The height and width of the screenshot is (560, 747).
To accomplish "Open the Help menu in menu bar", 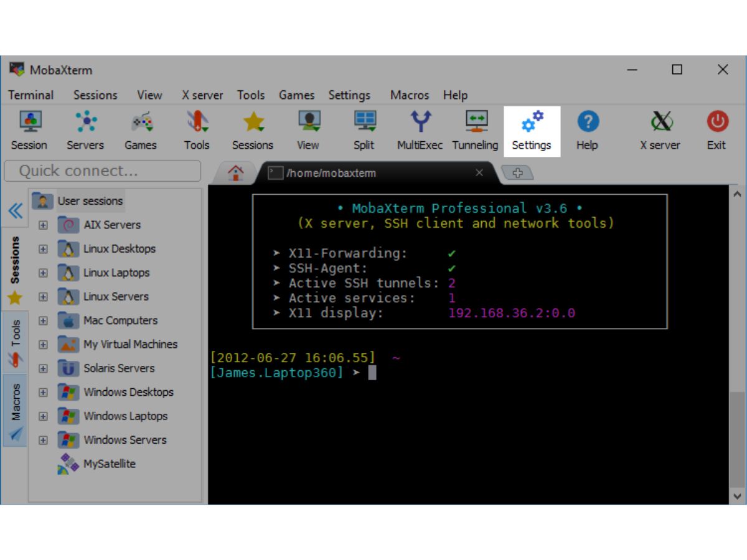I will (x=455, y=95).
